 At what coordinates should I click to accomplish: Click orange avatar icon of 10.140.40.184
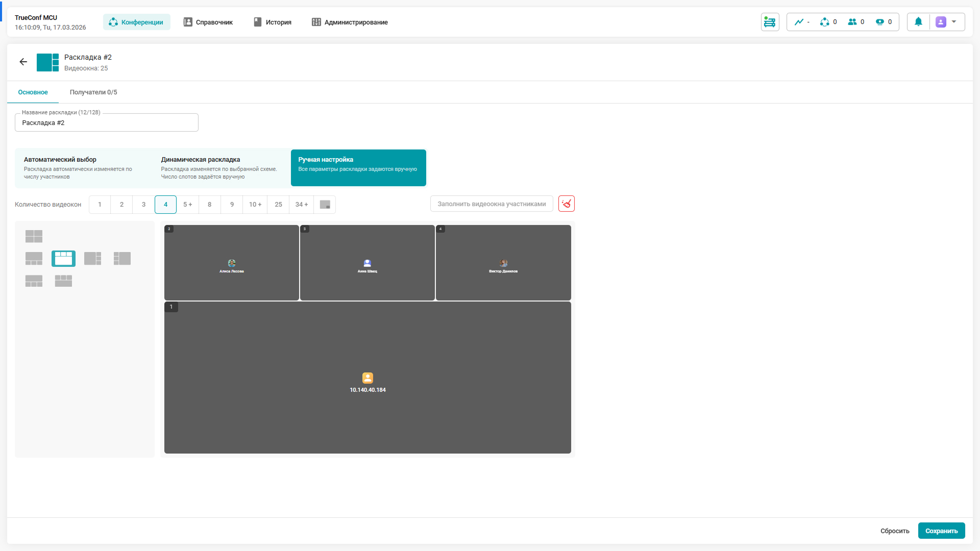click(368, 378)
